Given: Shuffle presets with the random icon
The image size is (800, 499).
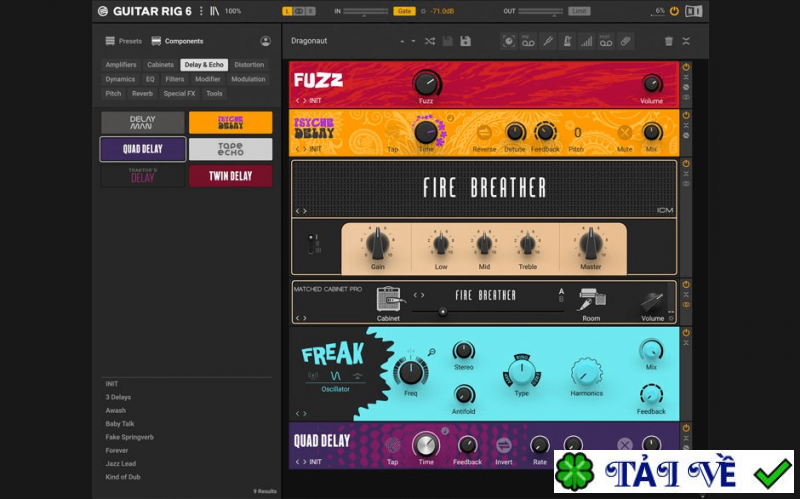Looking at the screenshot, I should 430,41.
